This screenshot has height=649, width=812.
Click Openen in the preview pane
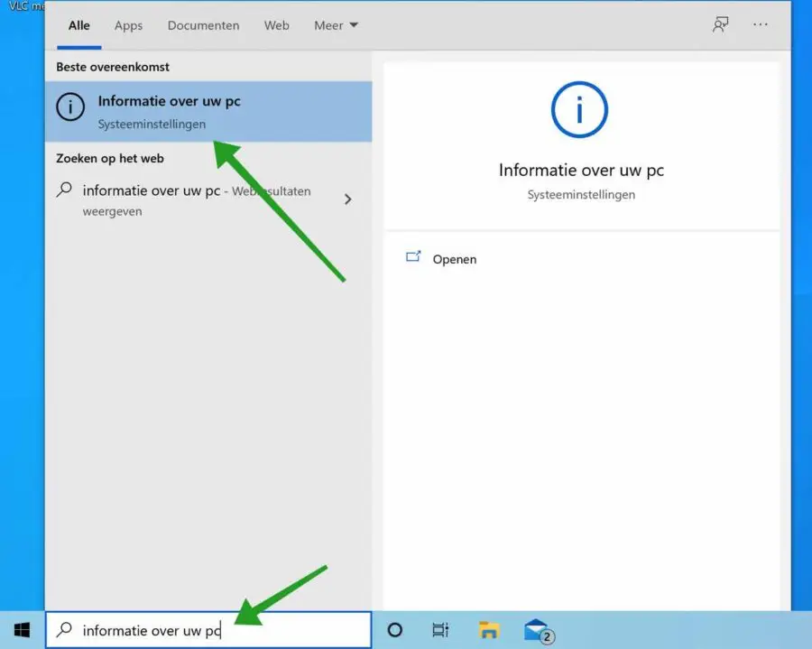pos(454,259)
